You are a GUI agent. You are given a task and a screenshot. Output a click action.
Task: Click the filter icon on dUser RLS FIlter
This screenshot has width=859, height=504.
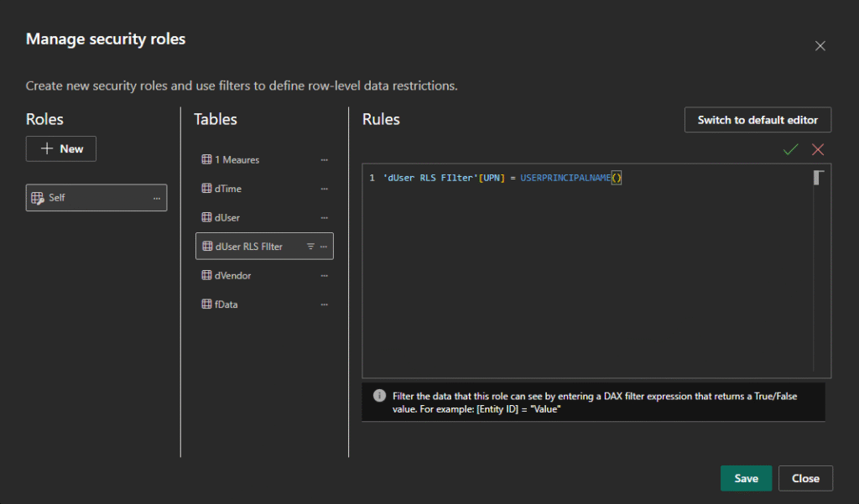(x=310, y=247)
